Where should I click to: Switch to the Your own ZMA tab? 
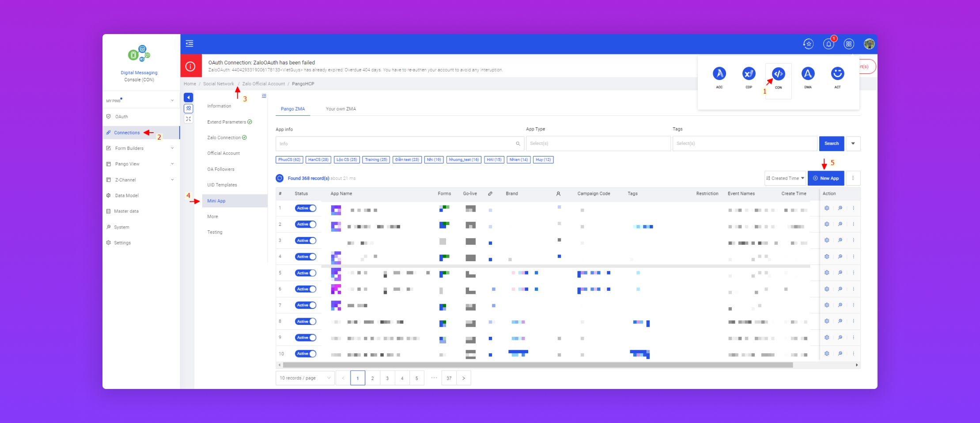pyautogui.click(x=341, y=109)
